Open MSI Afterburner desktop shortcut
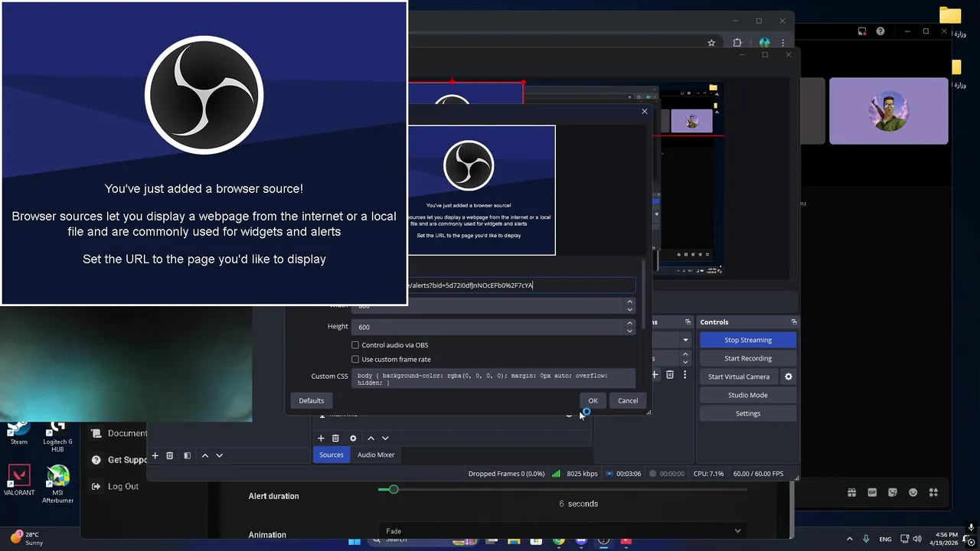 [x=57, y=484]
